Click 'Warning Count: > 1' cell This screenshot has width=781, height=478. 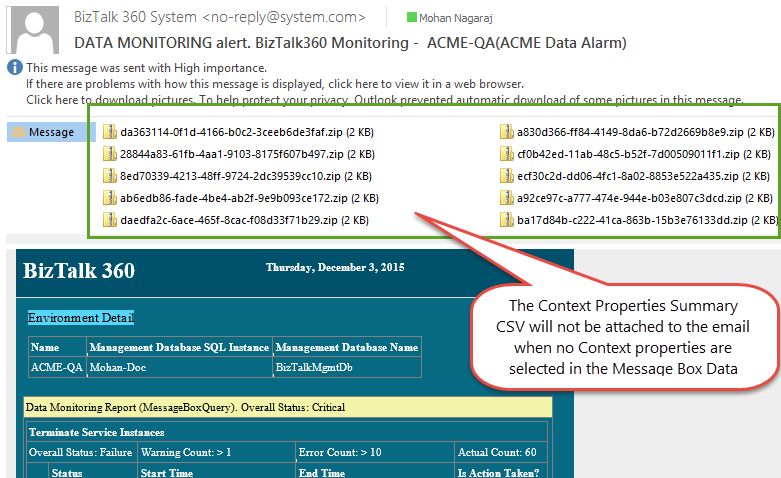216,452
